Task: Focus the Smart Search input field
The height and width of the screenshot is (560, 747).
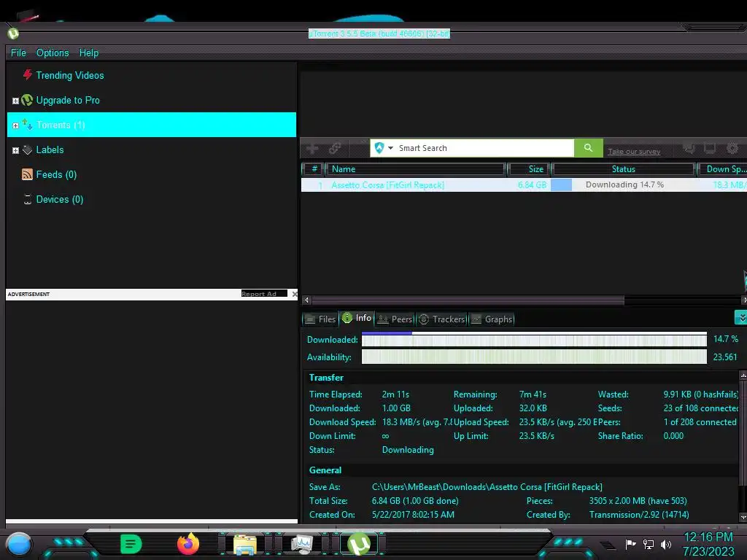Action: (x=485, y=148)
